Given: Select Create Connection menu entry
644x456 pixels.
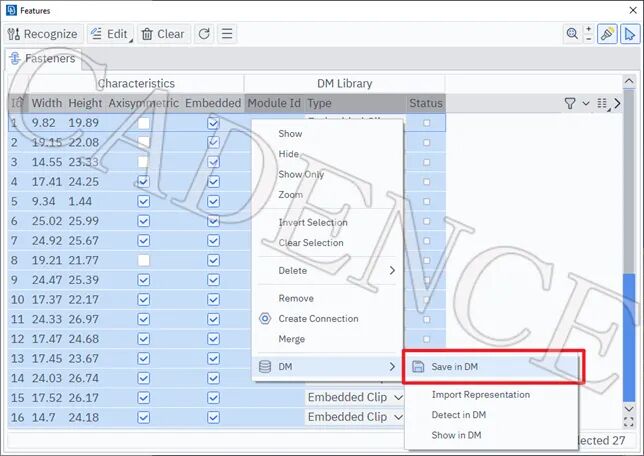Looking at the screenshot, I should pos(327,318).
